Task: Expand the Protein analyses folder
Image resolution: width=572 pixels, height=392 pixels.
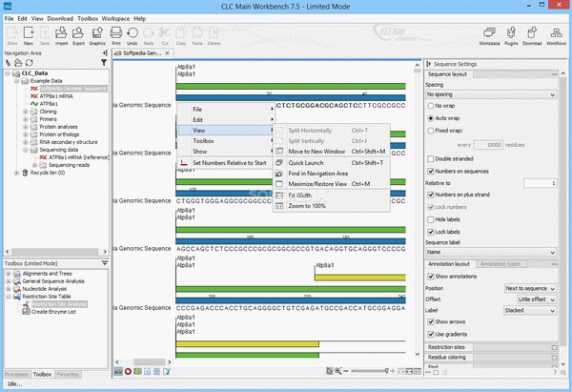Action: (x=25, y=127)
